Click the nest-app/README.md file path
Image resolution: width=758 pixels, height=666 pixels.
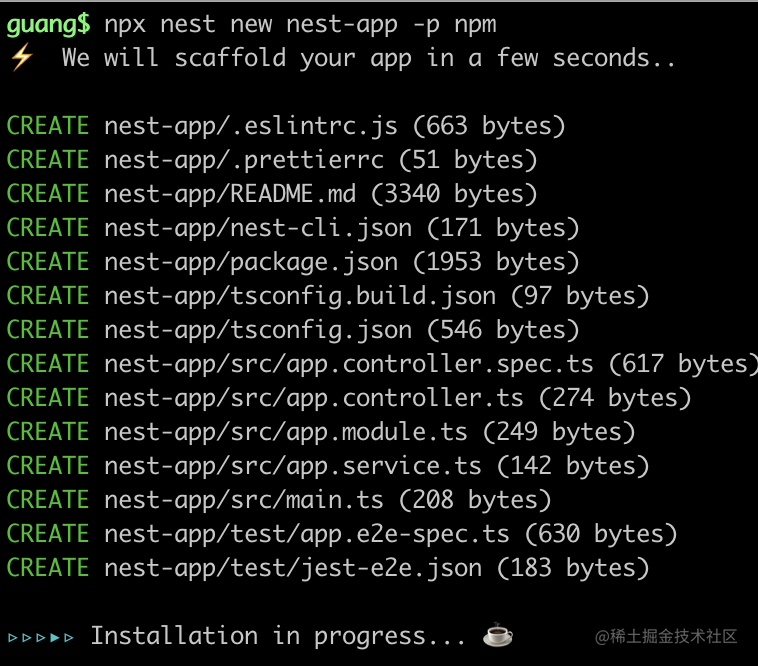237,194
